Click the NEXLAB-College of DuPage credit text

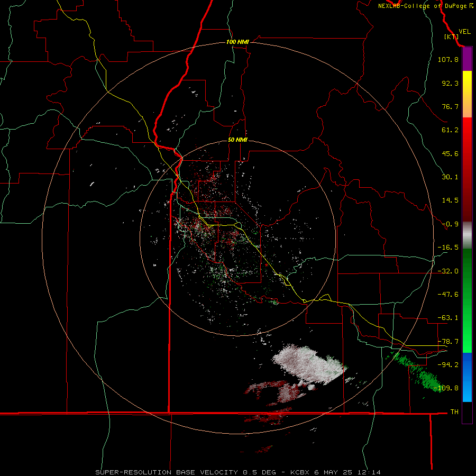(426, 6)
